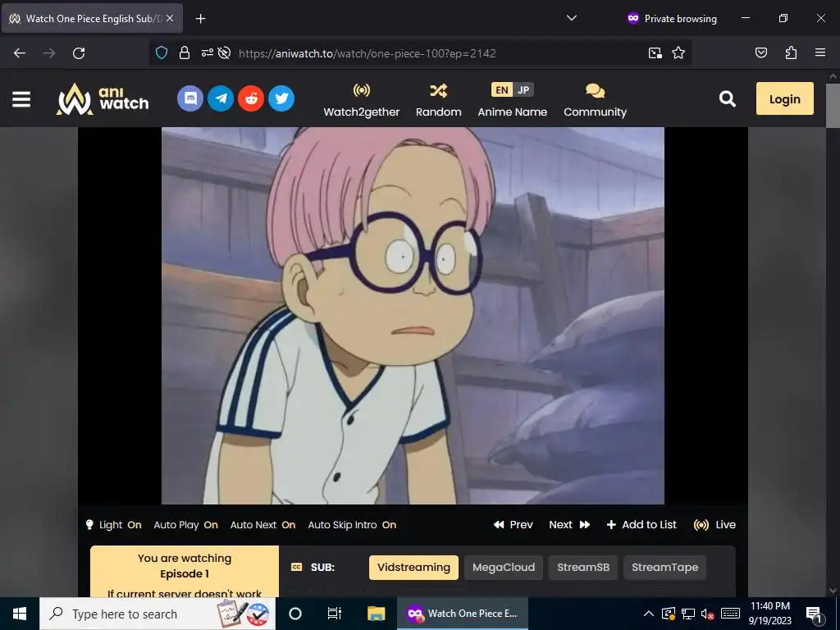The width and height of the screenshot is (840, 630).
Task: Show hidden system tray icons
Action: [648, 614]
